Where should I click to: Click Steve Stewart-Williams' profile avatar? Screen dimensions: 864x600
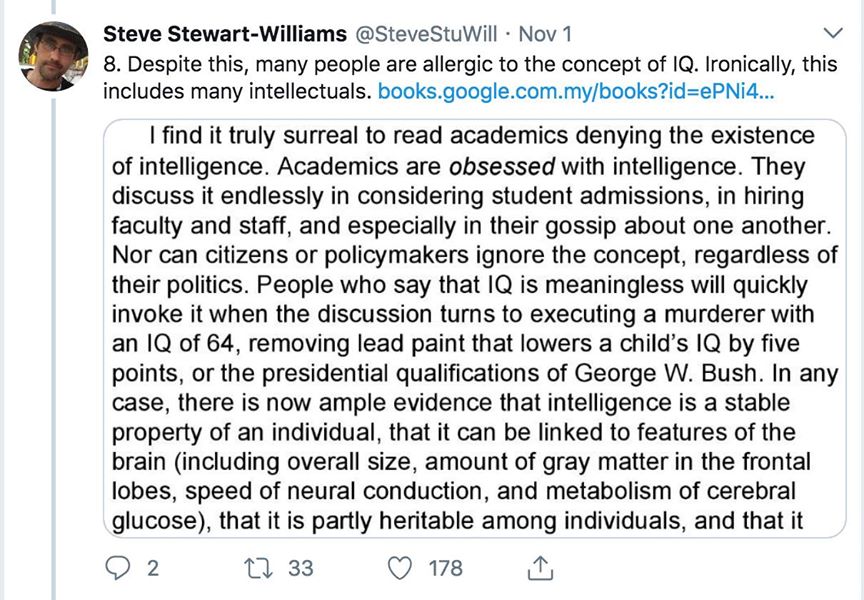[54, 56]
